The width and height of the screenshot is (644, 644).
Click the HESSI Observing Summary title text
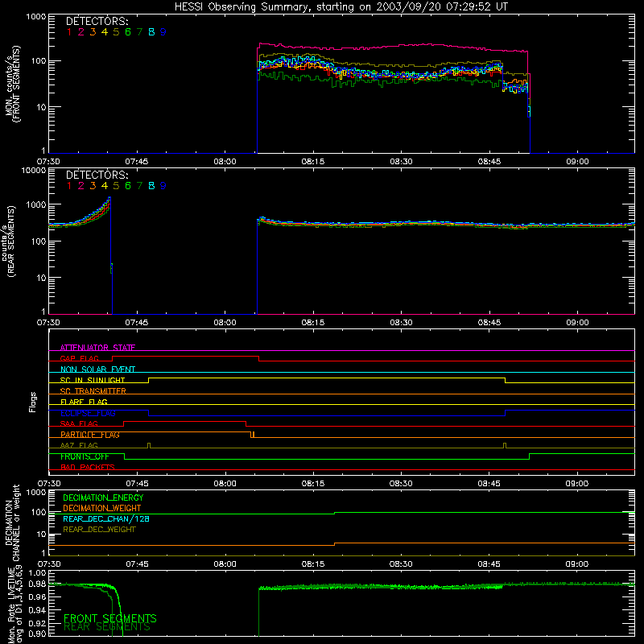341,7
